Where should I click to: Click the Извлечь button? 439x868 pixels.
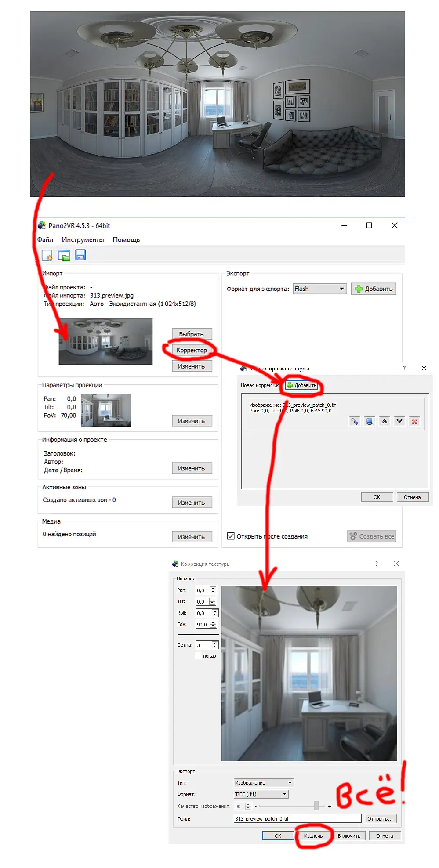(x=313, y=836)
